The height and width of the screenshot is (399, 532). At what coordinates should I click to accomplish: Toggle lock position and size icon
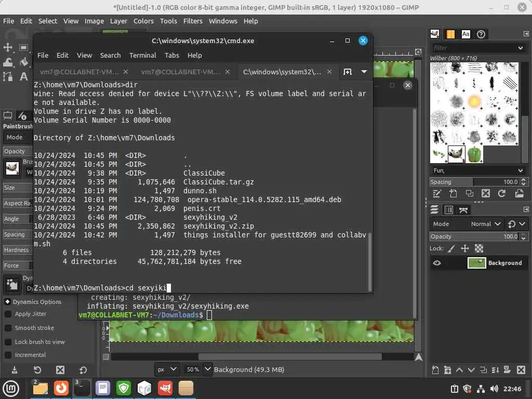[465, 249]
